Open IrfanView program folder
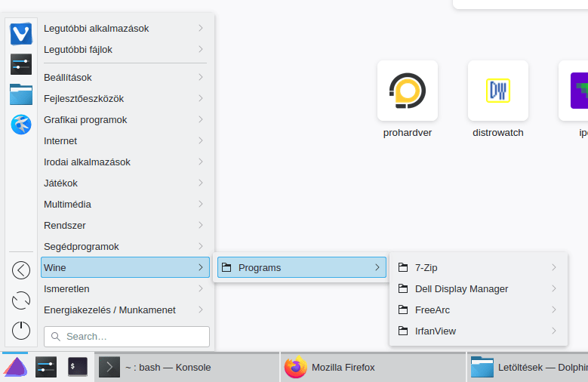 (478, 331)
